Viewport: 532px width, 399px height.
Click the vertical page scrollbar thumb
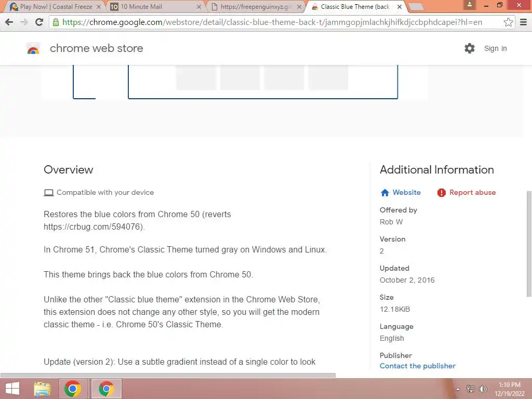(x=529, y=244)
